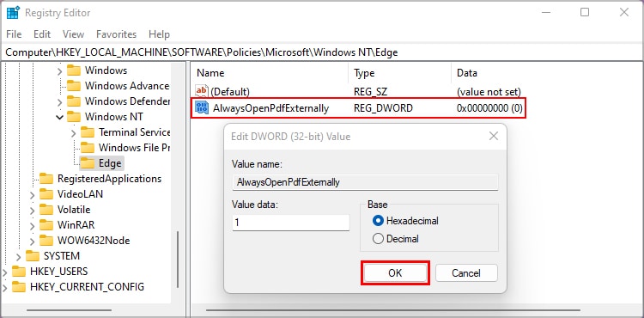The width and height of the screenshot is (644, 318).
Task: Select the Edge folder icon
Action: click(88, 163)
